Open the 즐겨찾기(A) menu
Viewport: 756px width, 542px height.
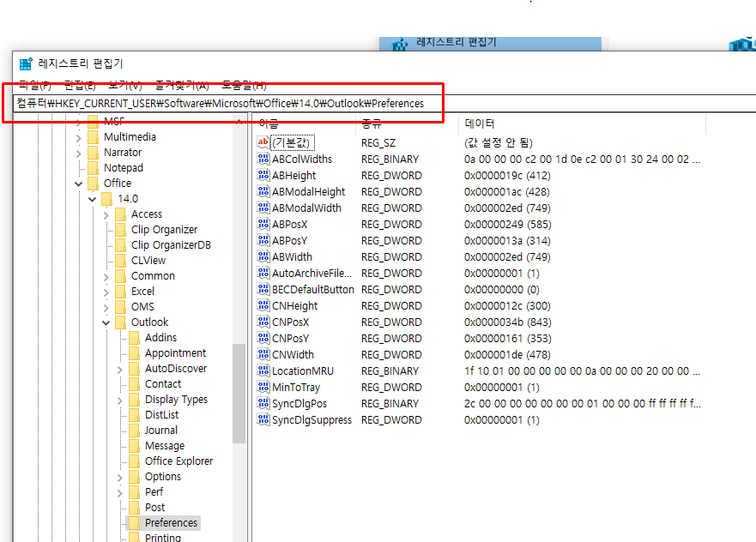click(x=182, y=86)
